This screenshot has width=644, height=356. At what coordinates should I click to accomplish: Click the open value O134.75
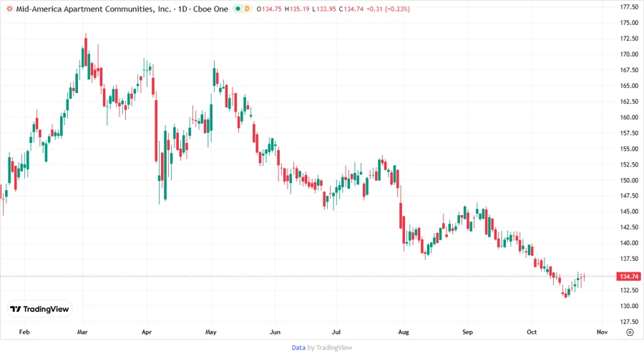point(269,9)
